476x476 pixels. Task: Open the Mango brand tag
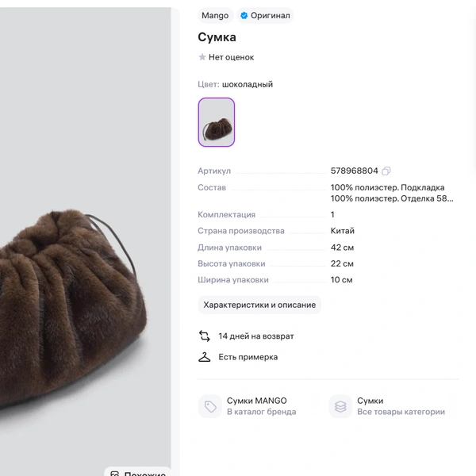pyautogui.click(x=215, y=15)
